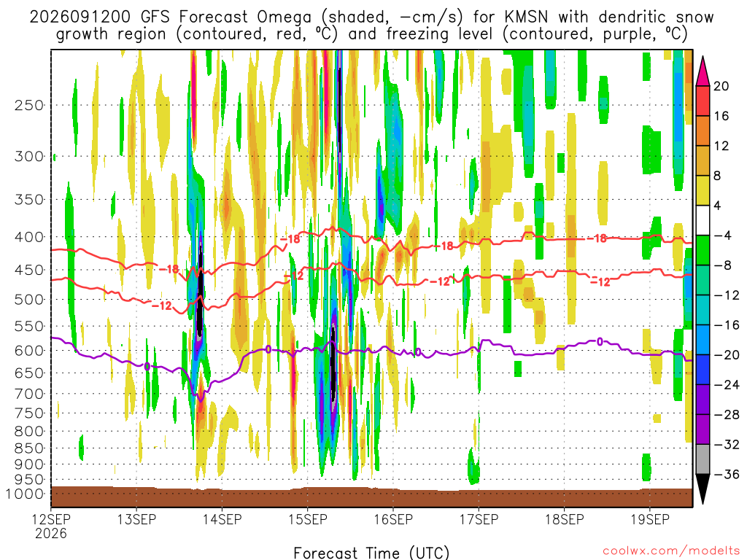
Task: Click the green -4 to -8 colorbar segment
Action: tap(703, 250)
